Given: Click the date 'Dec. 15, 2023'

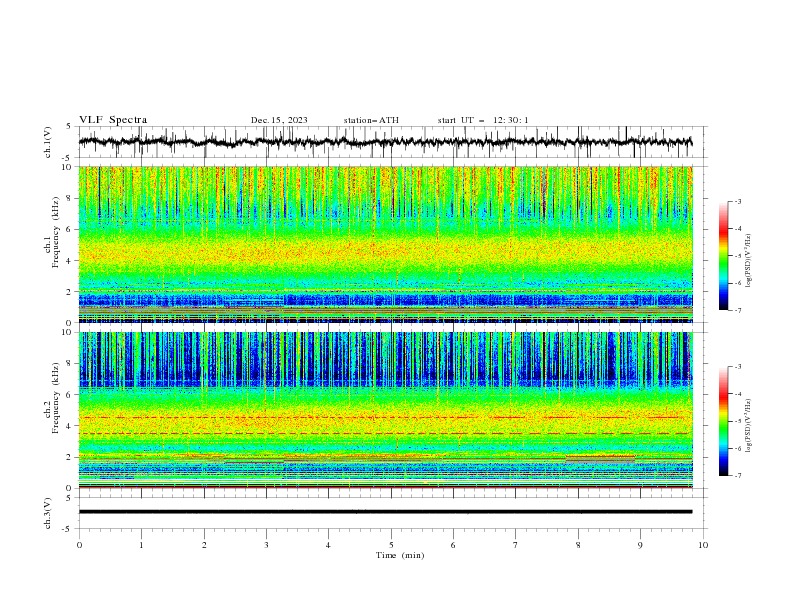Looking at the screenshot, I should (279, 120).
